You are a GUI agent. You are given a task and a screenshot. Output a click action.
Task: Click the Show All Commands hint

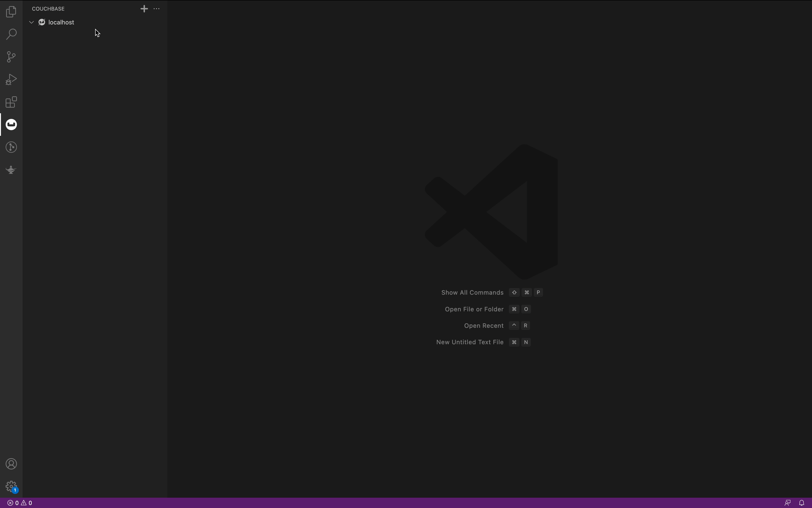[x=472, y=293]
